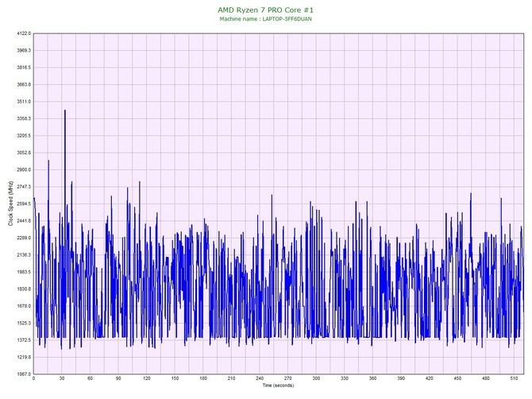Screen dimensions: 532x399
Task: Click the x-axis time label 90
Action: tap(118, 378)
